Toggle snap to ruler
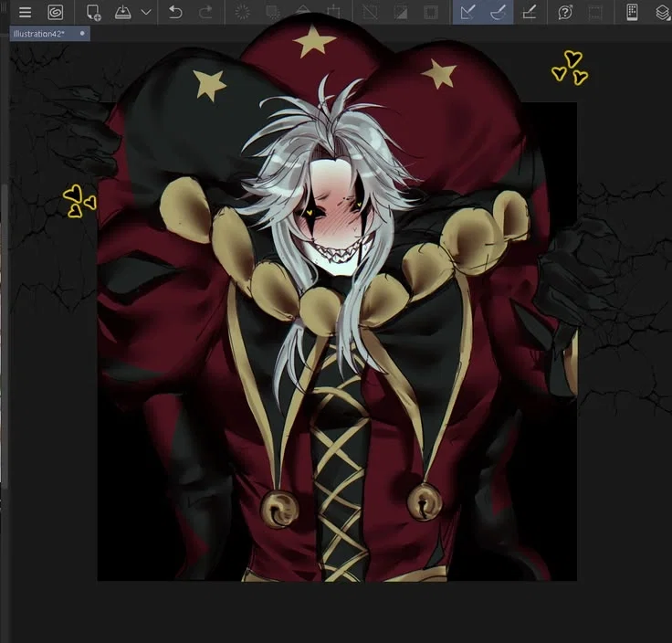 pos(467,12)
